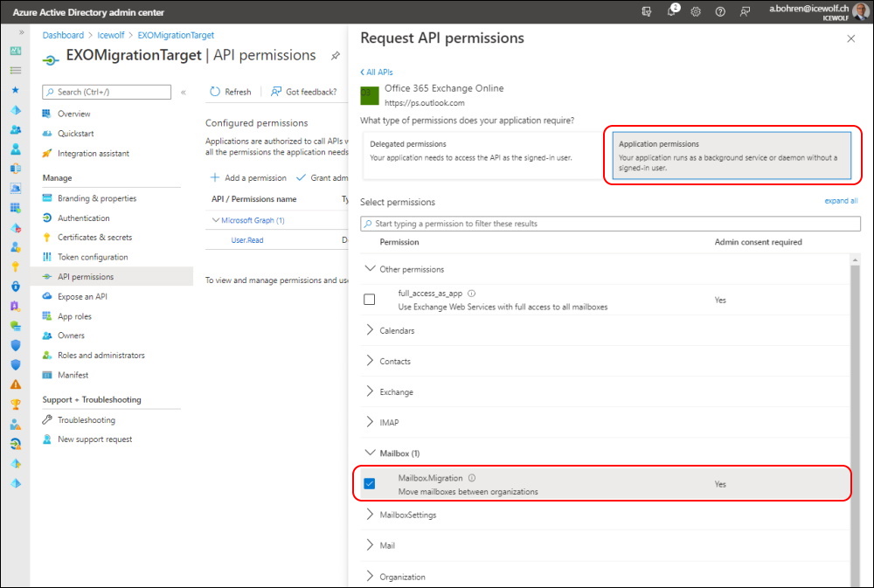Image resolution: width=874 pixels, height=588 pixels.
Task: Click Add a permission
Action: click(x=248, y=177)
